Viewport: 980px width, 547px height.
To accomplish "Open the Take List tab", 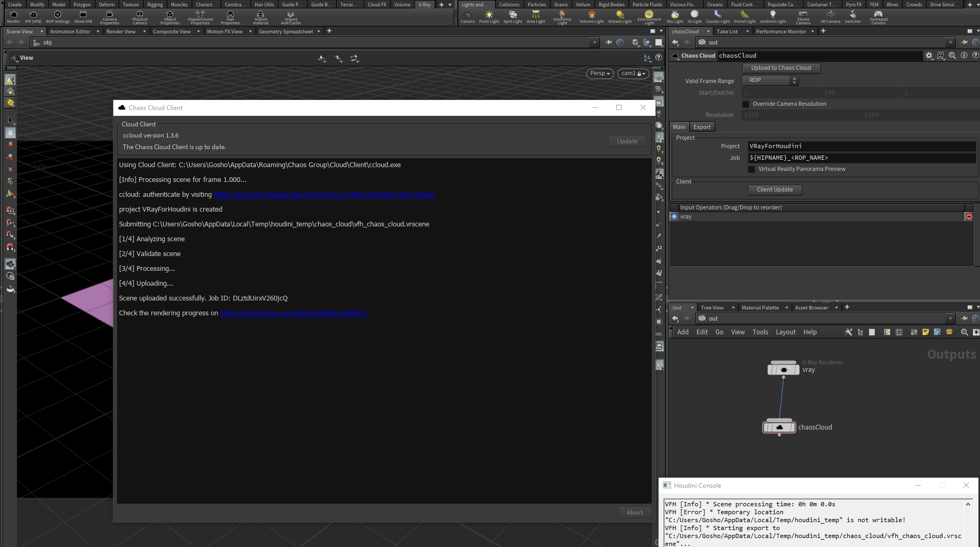I will click(x=727, y=32).
